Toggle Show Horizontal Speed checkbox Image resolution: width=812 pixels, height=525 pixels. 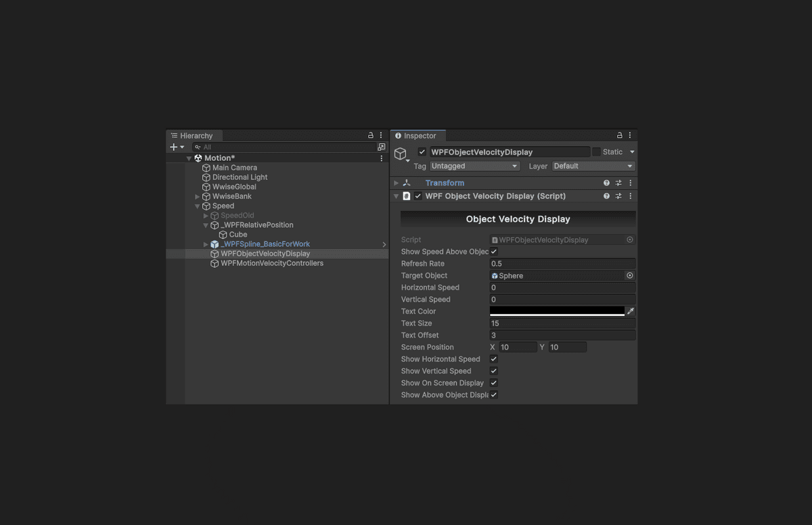coord(494,359)
